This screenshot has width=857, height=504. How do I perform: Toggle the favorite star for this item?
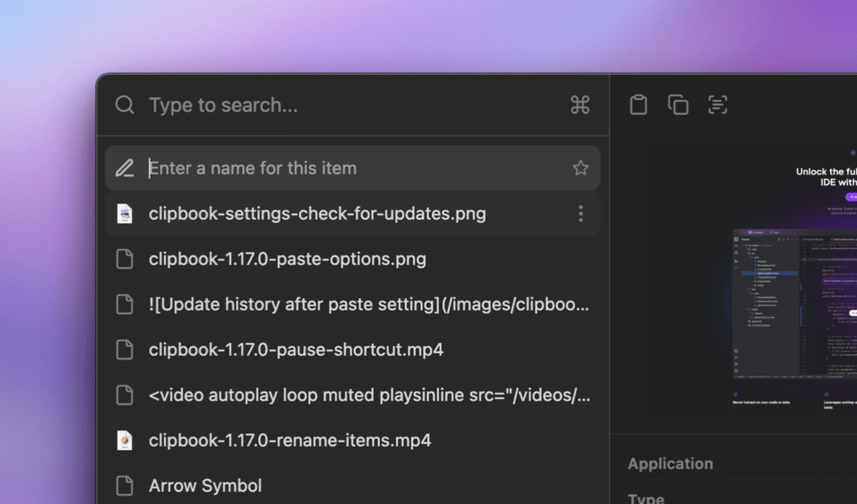click(581, 167)
